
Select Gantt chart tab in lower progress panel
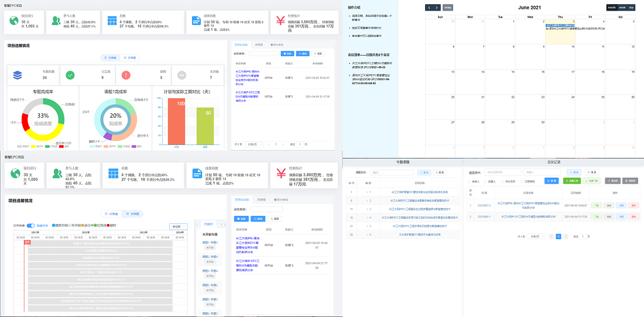click(132, 213)
